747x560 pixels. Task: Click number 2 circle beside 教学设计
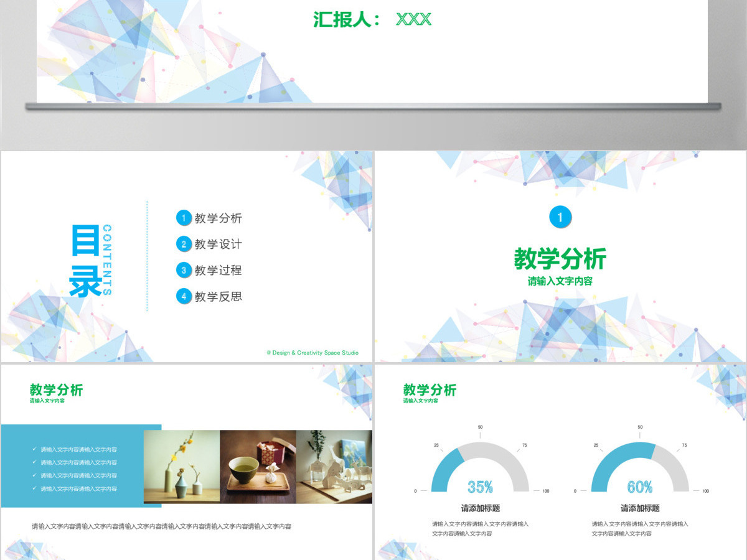pos(184,244)
